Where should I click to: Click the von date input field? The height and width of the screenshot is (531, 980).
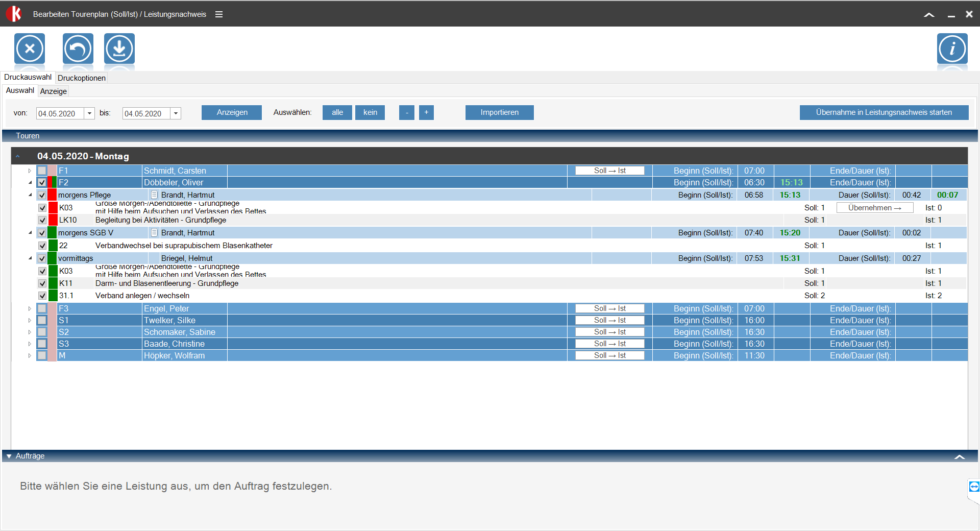(60, 113)
